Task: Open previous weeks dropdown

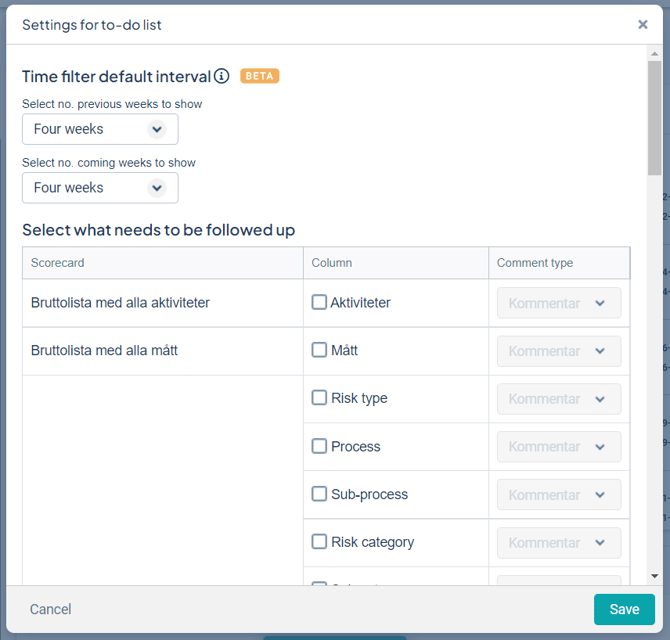Action: (x=100, y=129)
